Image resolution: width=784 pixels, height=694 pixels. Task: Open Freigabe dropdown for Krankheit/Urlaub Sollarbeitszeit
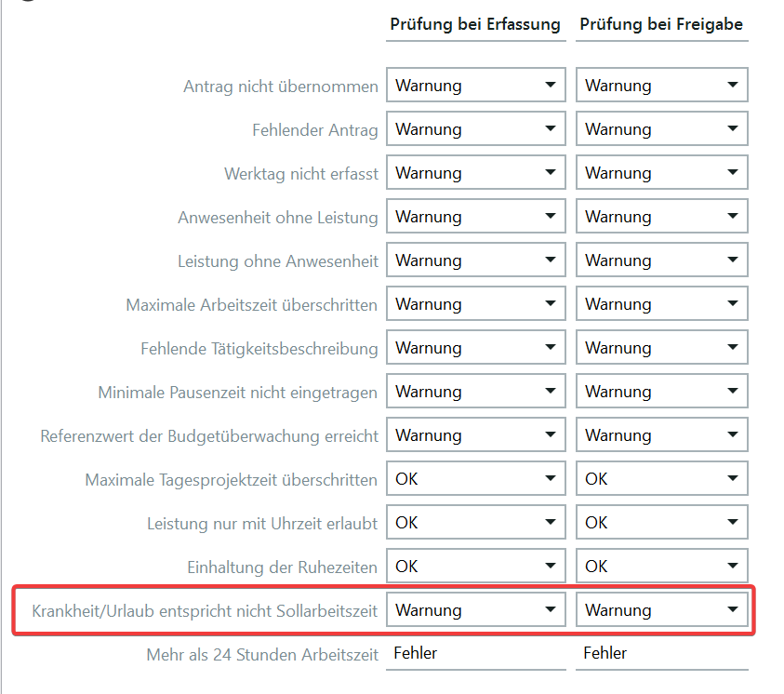pyautogui.click(x=661, y=610)
